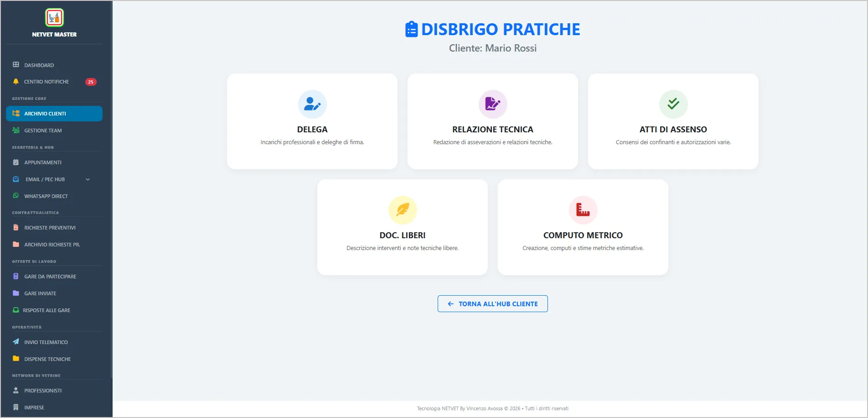Viewport: 868px width, 418px height.
Task: Click the Atti di Assenso checkmark icon
Action: [x=673, y=104]
